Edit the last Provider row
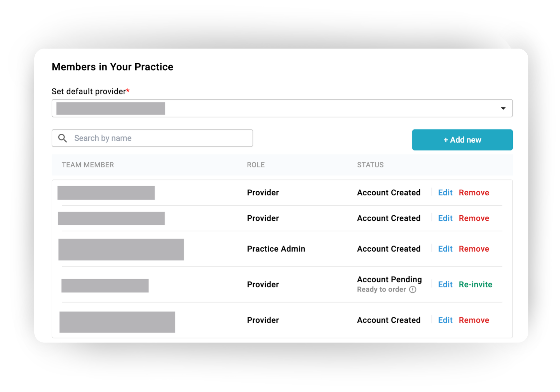This screenshot has height=392, width=560. [445, 320]
